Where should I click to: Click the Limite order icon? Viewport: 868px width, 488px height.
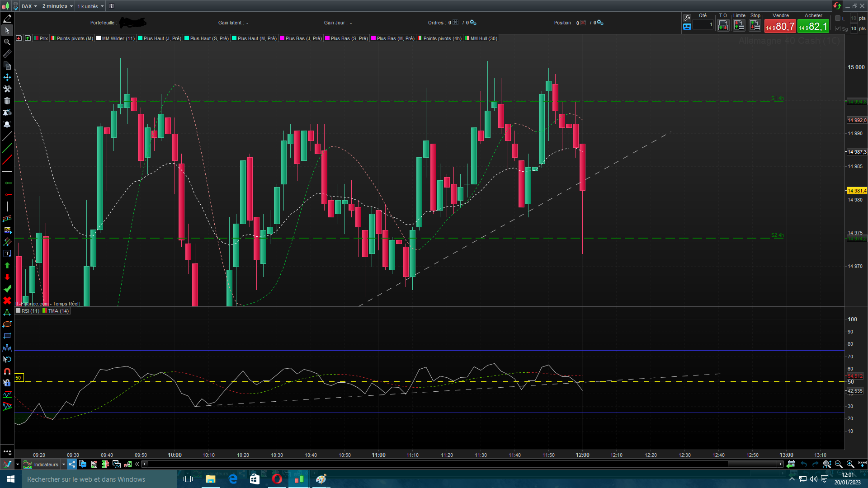point(739,26)
